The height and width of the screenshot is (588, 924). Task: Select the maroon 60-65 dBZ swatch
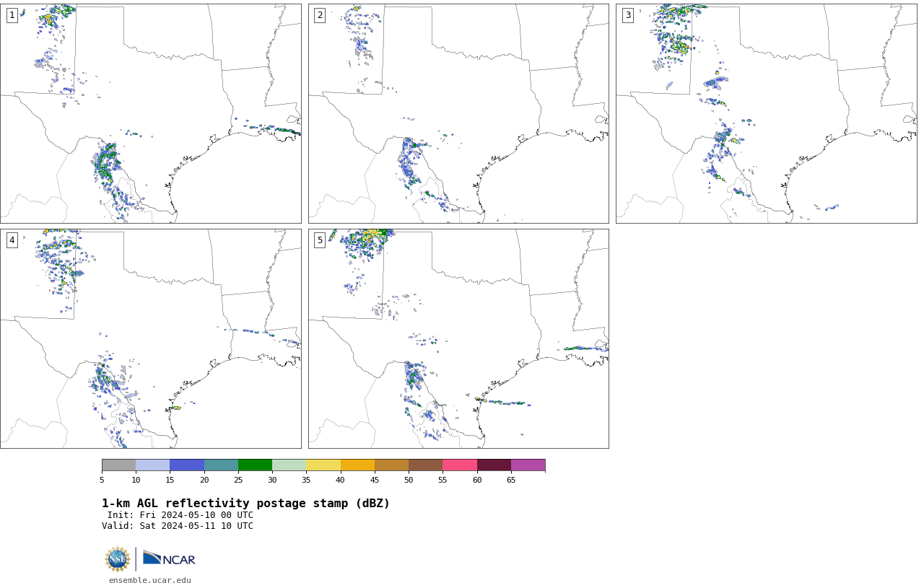494,465
